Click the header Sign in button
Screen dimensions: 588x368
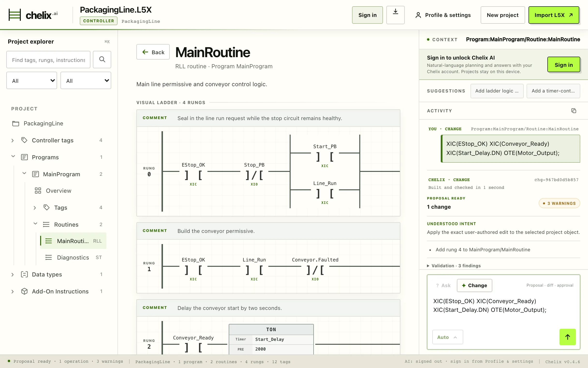(367, 15)
